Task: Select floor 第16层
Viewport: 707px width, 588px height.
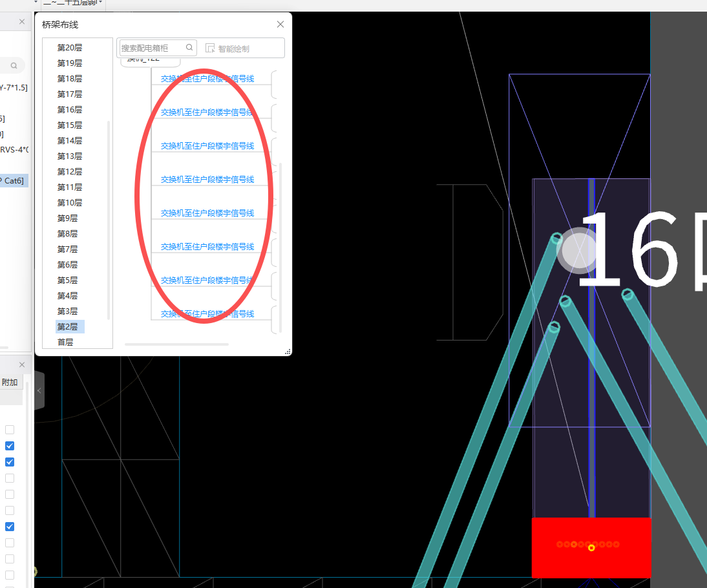Action: click(70, 110)
